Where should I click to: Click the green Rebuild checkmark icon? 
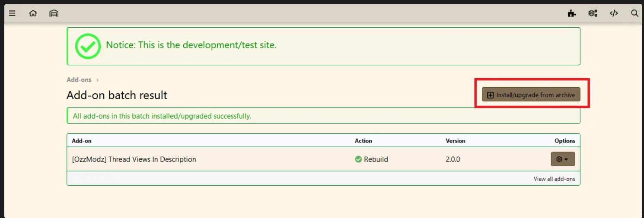pyautogui.click(x=358, y=159)
